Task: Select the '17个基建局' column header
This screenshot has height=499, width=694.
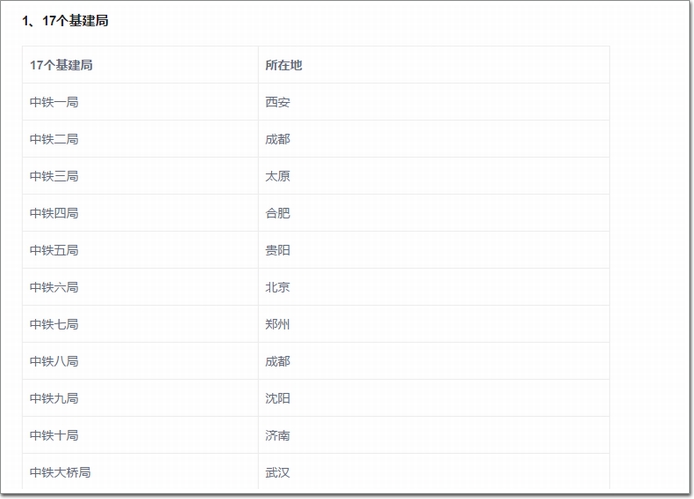Action: click(140, 65)
